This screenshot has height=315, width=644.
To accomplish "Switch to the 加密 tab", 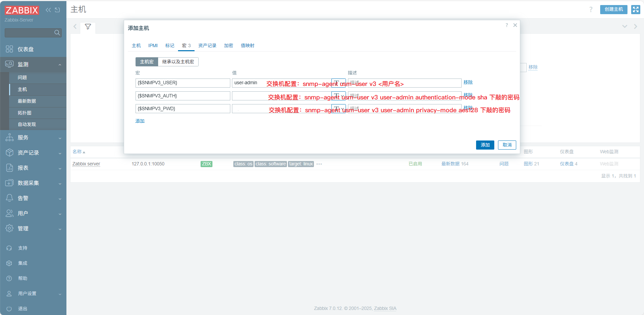I will (229, 45).
